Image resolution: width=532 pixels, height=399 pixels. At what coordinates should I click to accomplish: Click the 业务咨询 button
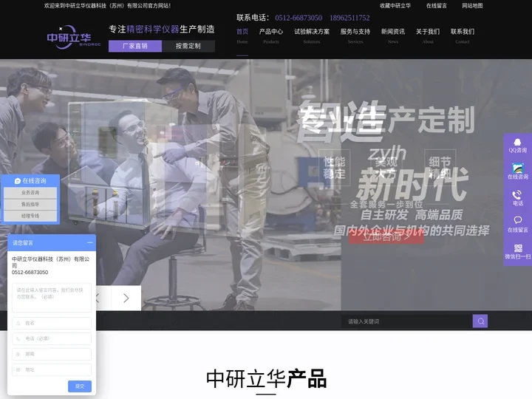(x=30, y=193)
